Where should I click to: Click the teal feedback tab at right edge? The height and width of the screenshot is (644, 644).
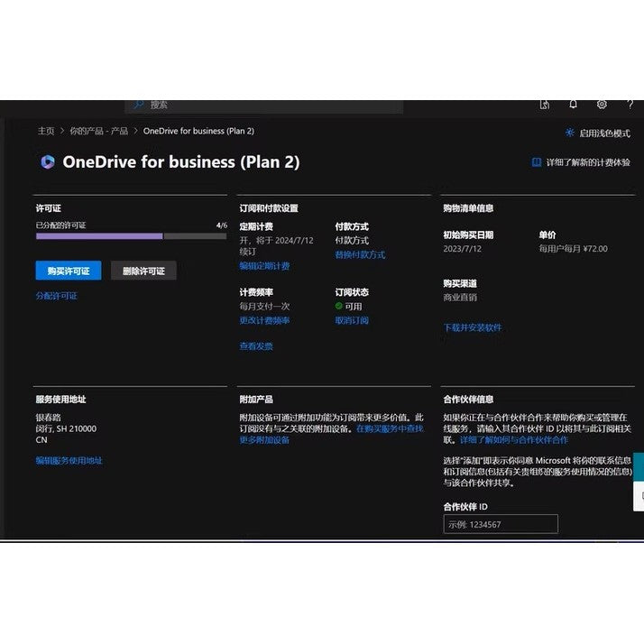[x=639, y=466]
